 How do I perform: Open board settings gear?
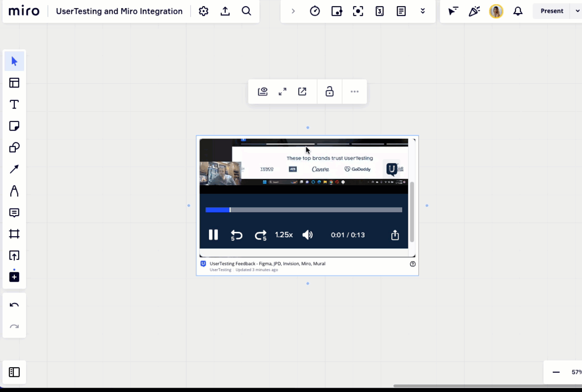point(204,11)
